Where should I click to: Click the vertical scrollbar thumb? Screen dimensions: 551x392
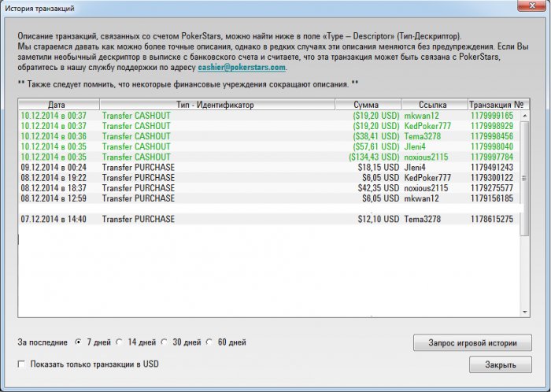[x=525, y=179]
